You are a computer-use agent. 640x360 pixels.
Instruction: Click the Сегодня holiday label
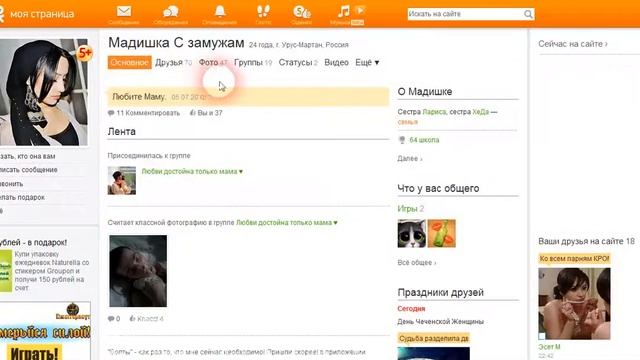(x=411, y=309)
